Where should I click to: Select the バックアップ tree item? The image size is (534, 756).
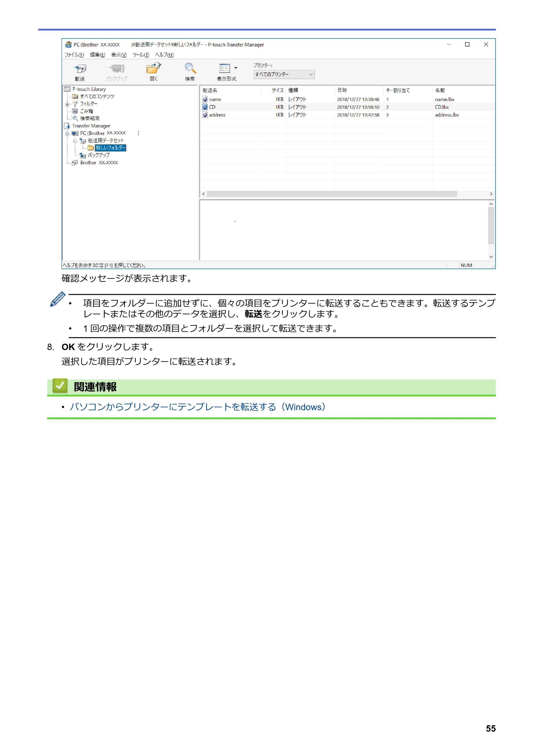(x=98, y=155)
